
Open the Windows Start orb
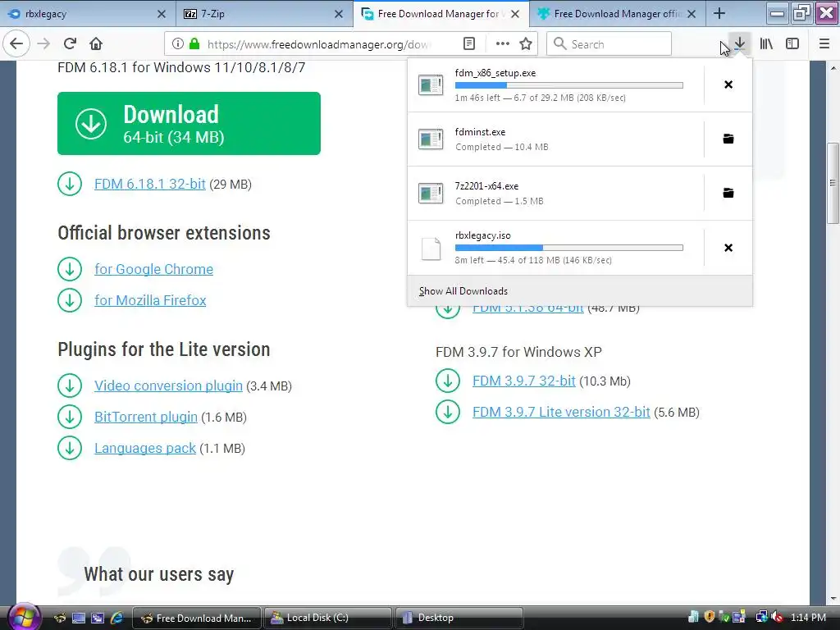point(24,617)
